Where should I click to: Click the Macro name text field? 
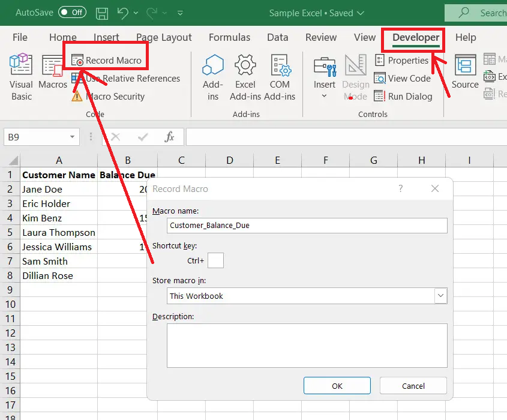[307, 226]
